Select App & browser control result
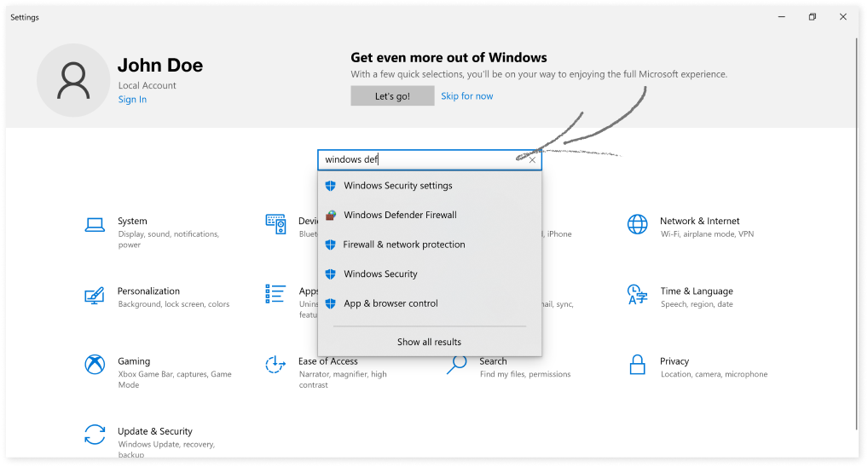Screen dimensions: 868x467 click(x=391, y=303)
